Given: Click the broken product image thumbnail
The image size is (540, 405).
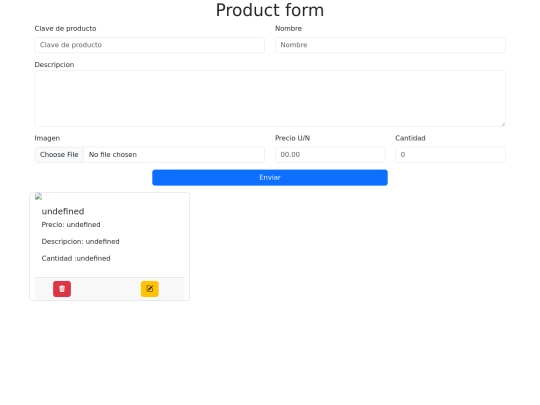Looking at the screenshot, I should coord(39,197).
